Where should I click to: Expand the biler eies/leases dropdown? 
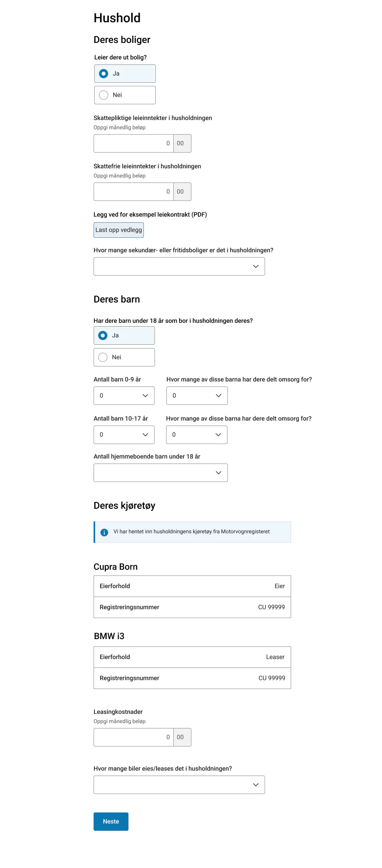[x=179, y=785]
